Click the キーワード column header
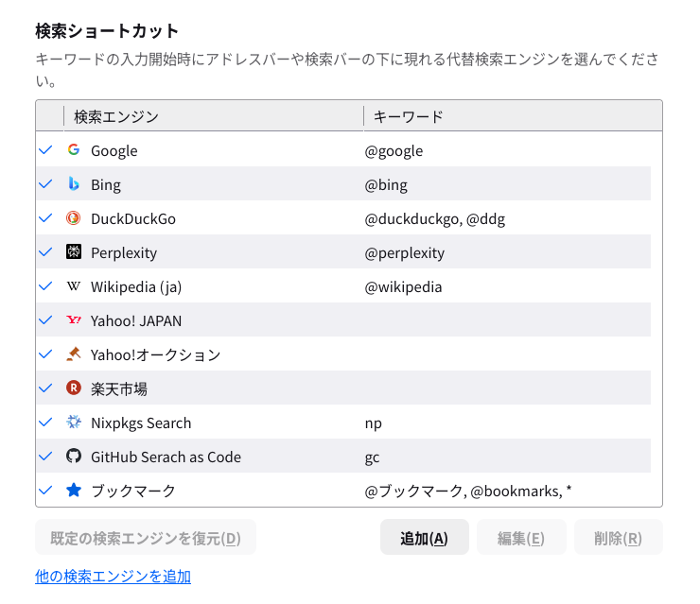This screenshot has height=604, width=700. pos(513,116)
